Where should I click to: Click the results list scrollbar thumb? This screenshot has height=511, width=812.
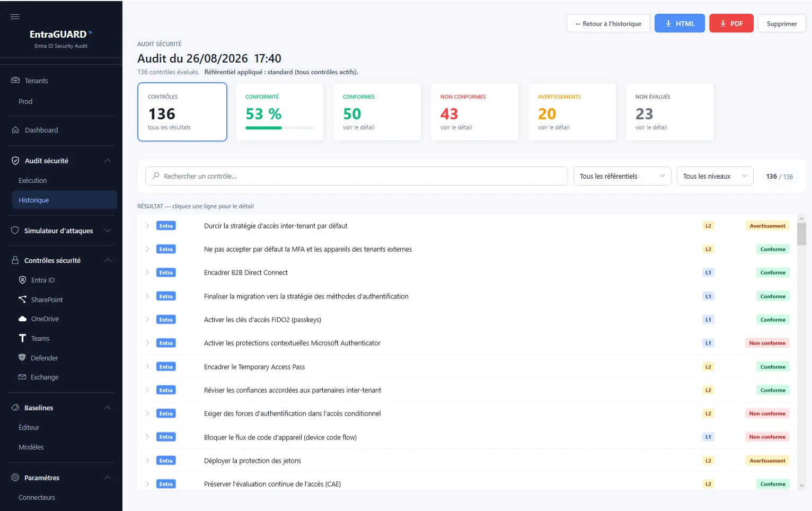(801, 234)
